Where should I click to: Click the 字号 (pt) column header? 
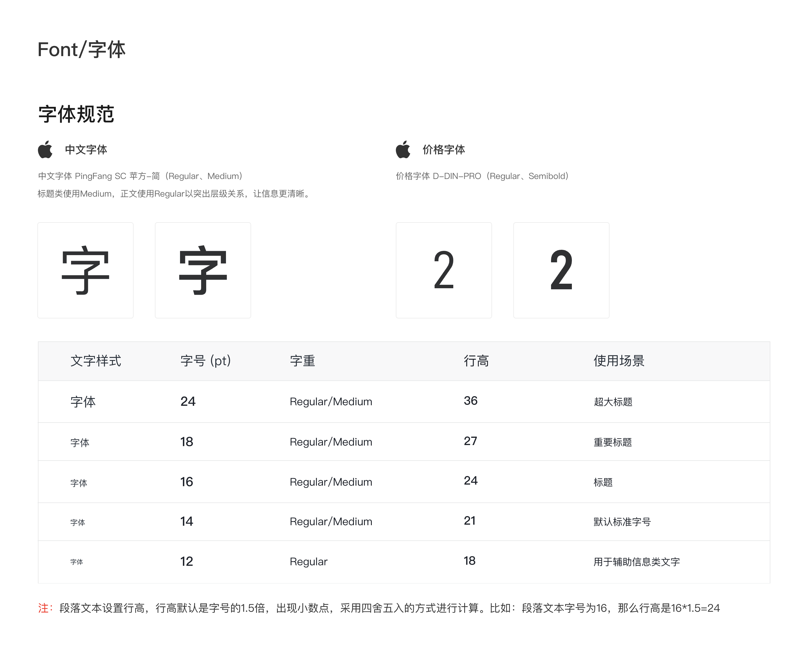click(206, 361)
